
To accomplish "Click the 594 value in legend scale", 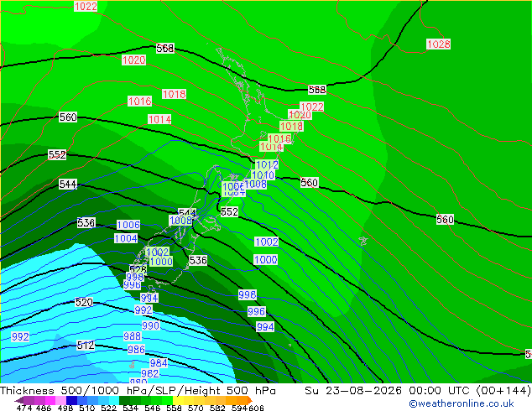I will pos(239,408).
